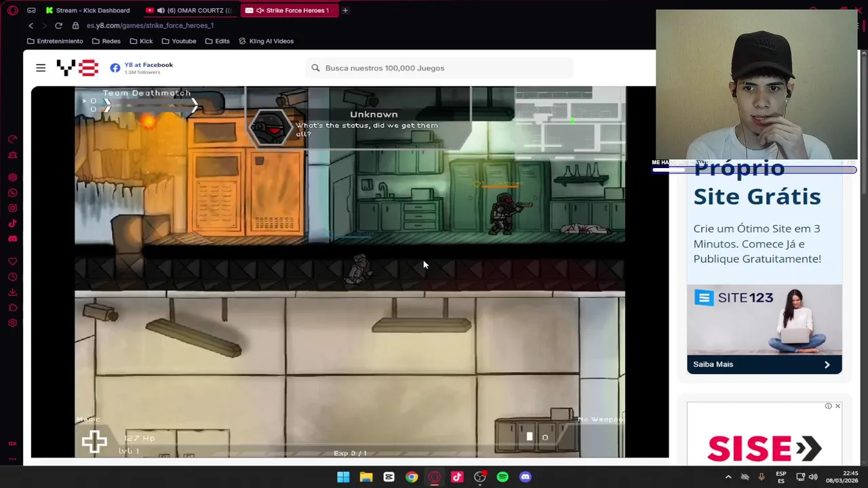
Task: Open the Y8 Facebook icon
Action: [115, 68]
